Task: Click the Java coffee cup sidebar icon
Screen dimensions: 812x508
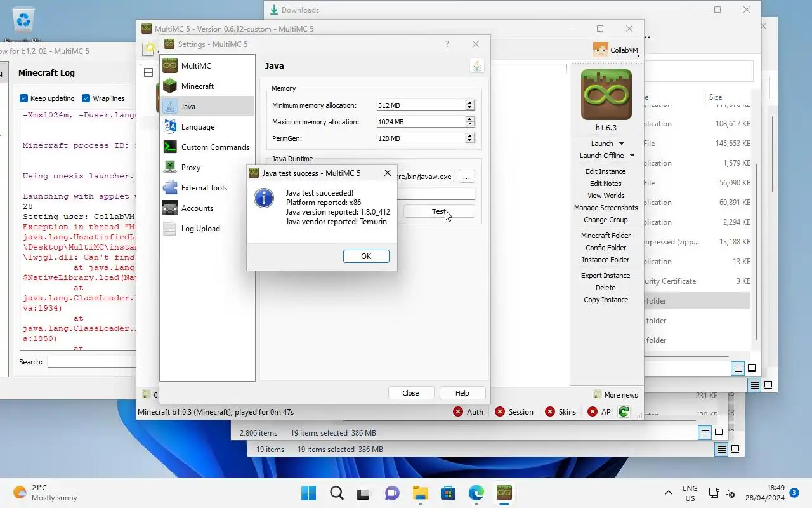Action: (x=170, y=106)
